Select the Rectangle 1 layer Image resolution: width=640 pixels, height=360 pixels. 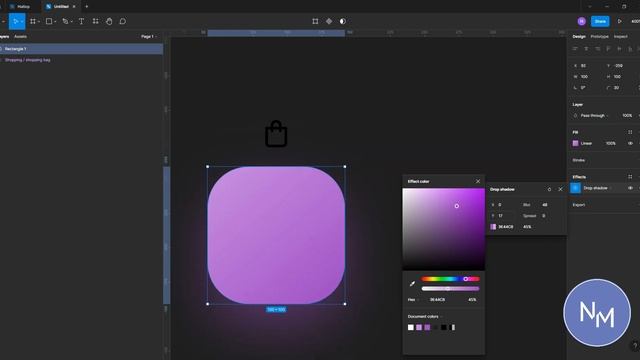pos(82,49)
